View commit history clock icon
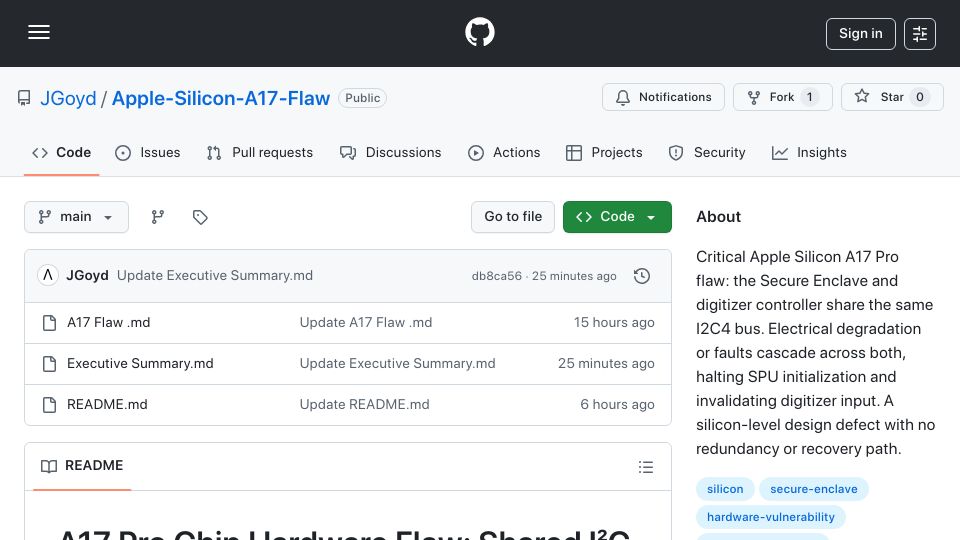 point(642,276)
